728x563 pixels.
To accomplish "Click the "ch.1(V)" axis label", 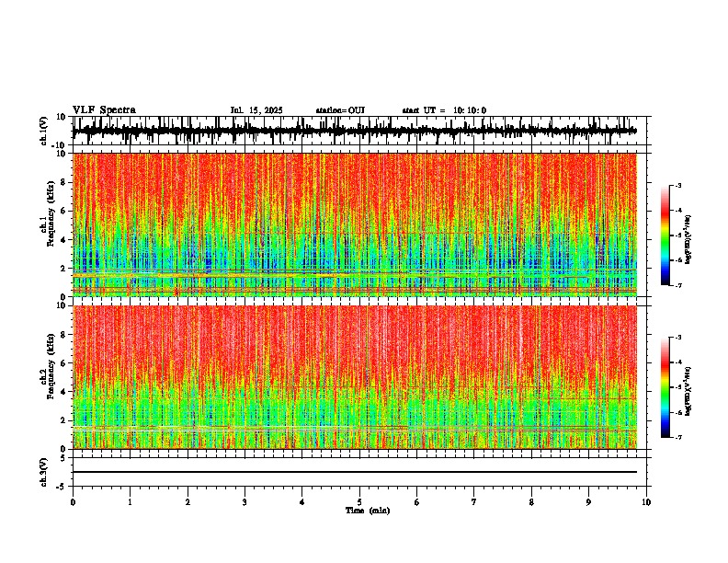I will pos(44,131).
